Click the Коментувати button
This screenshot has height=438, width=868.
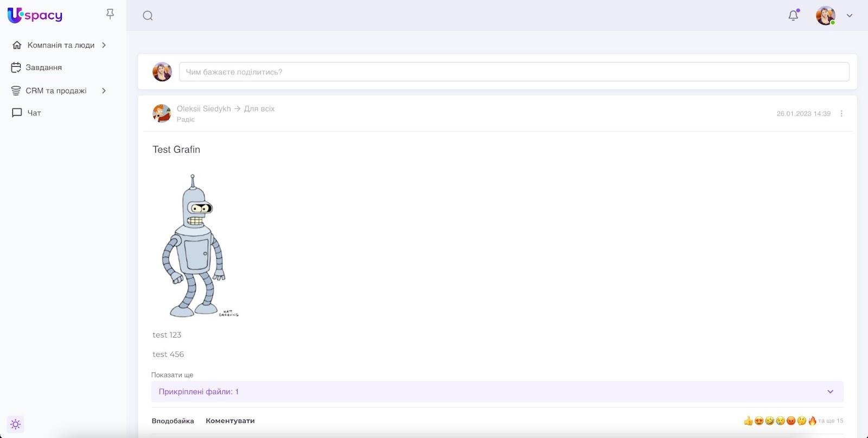230,421
